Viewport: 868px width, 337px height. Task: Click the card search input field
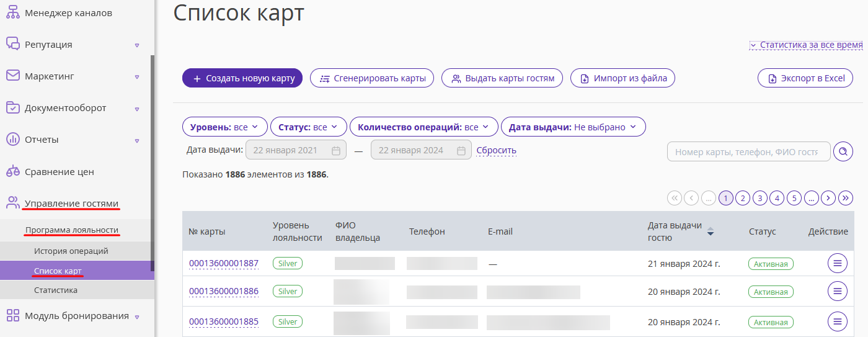(748, 151)
